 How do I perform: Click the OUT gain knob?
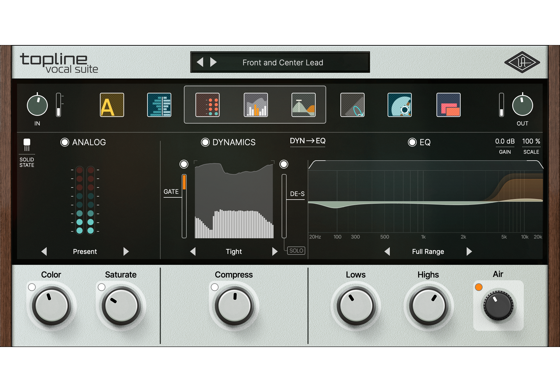tap(523, 105)
